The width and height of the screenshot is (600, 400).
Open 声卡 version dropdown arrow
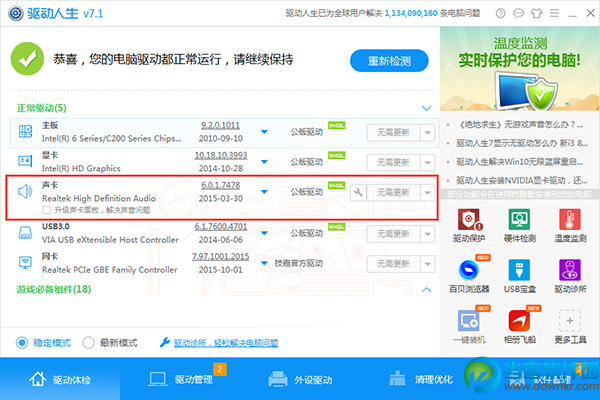point(264,191)
